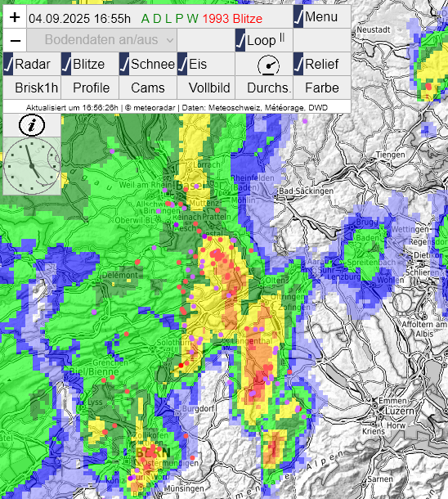
Task: Open Farbe color settings
Action: pyautogui.click(x=322, y=88)
